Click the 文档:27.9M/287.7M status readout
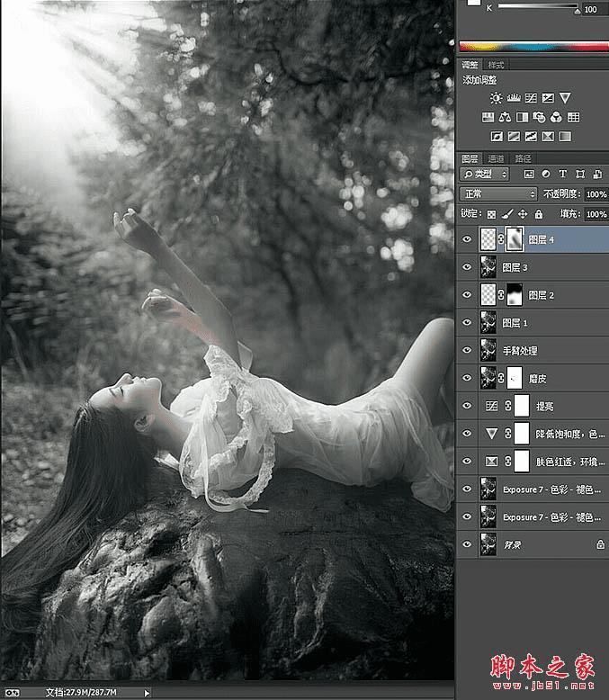The width and height of the screenshot is (609, 700). [81, 693]
